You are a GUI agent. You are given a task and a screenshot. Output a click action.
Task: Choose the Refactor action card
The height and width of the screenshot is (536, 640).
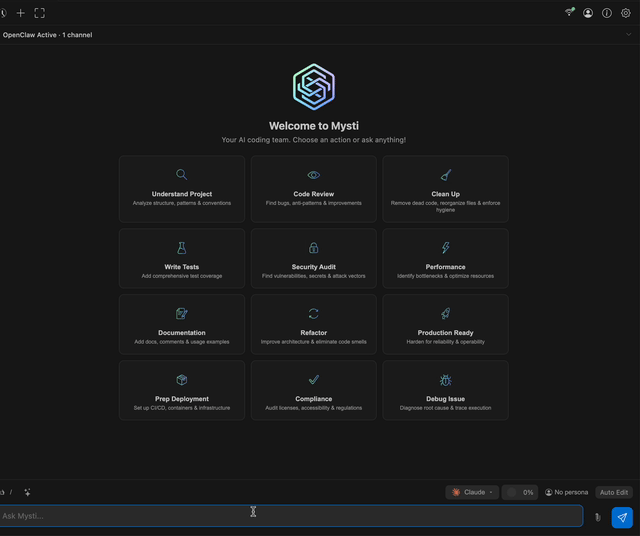tap(314, 324)
